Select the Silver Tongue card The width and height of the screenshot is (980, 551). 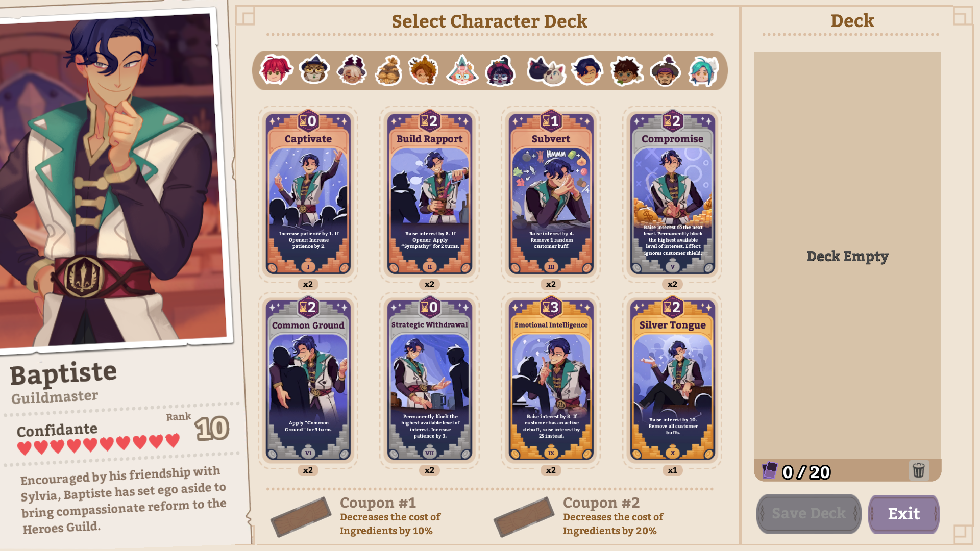click(x=672, y=380)
